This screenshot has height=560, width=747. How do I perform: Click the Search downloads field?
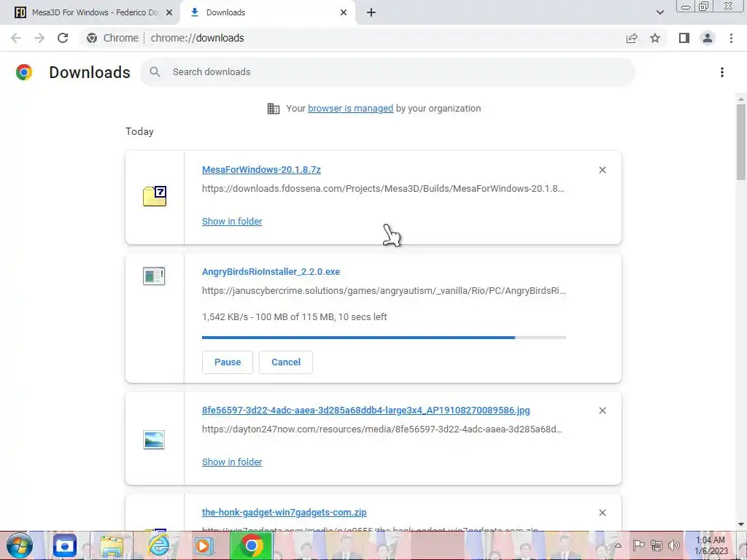pos(387,72)
